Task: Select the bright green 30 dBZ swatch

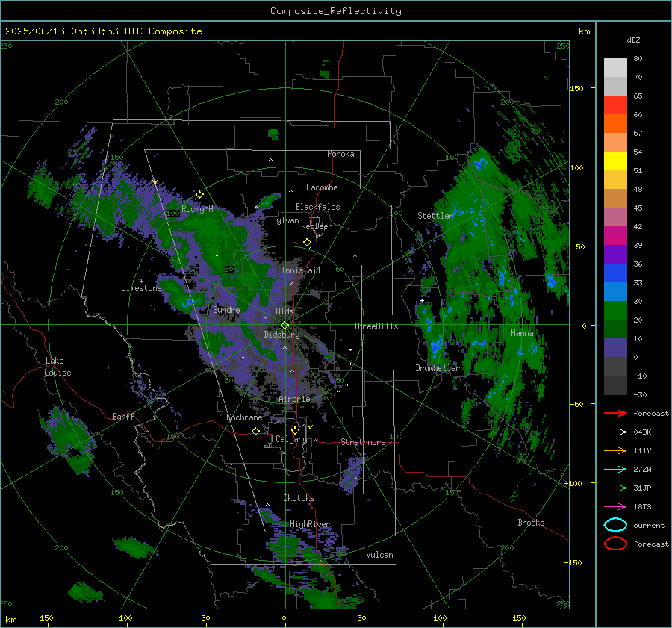Action: (615, 310)
